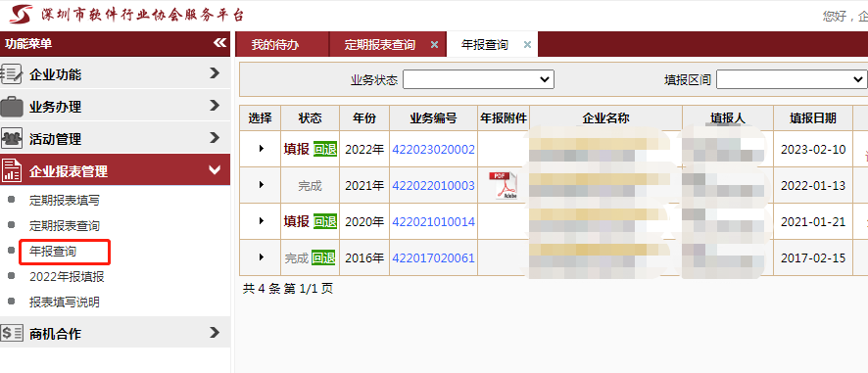Open the 填报区间 dropdown
The height and width of the screenshot is (373, 868).
click(792, 79)
